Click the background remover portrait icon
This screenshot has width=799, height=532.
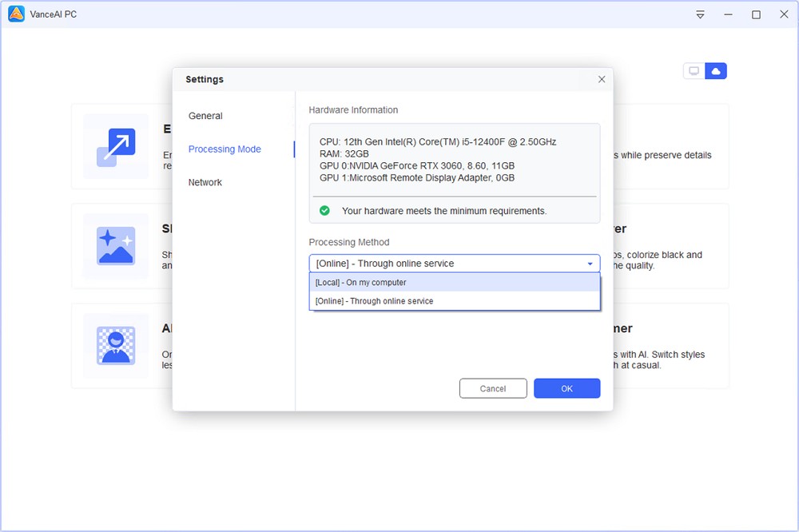point(116,346)
